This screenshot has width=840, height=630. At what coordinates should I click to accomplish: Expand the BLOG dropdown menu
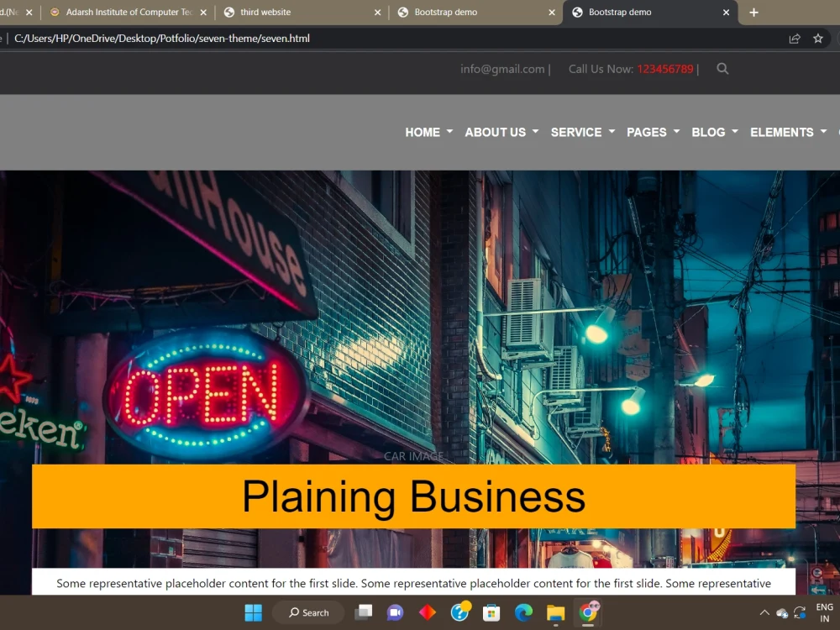click(x=715, y=133)
